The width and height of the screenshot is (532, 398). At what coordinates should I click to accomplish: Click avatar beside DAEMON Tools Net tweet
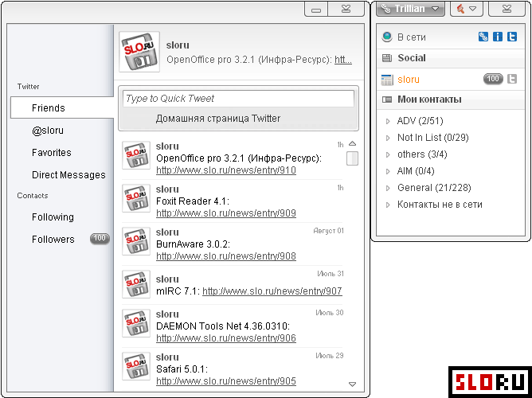pos(136,323)
